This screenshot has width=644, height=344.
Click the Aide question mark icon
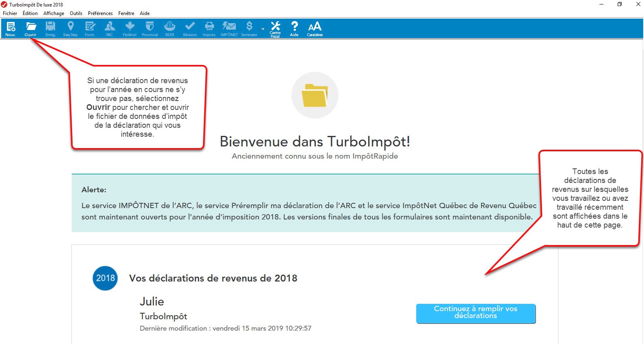294,29
